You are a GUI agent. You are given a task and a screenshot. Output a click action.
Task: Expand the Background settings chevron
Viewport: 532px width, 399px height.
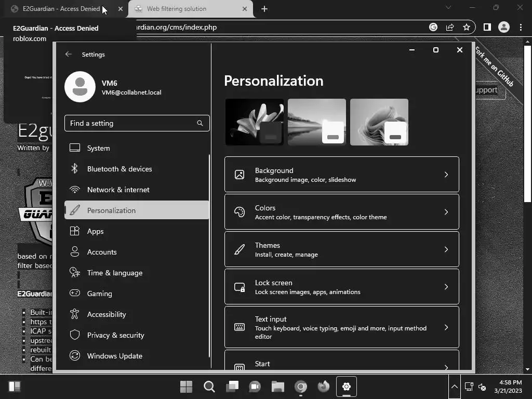pos(446,175)
